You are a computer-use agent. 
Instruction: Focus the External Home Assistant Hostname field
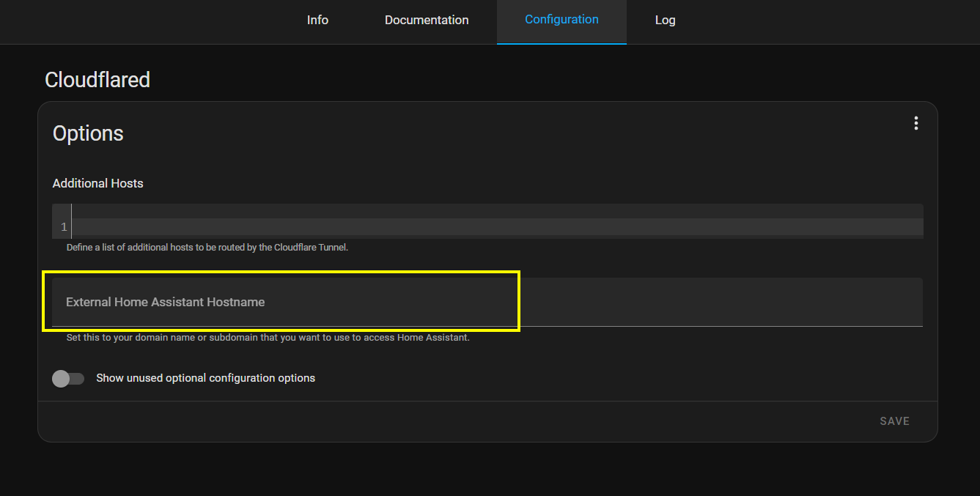(x=487, y=302)
